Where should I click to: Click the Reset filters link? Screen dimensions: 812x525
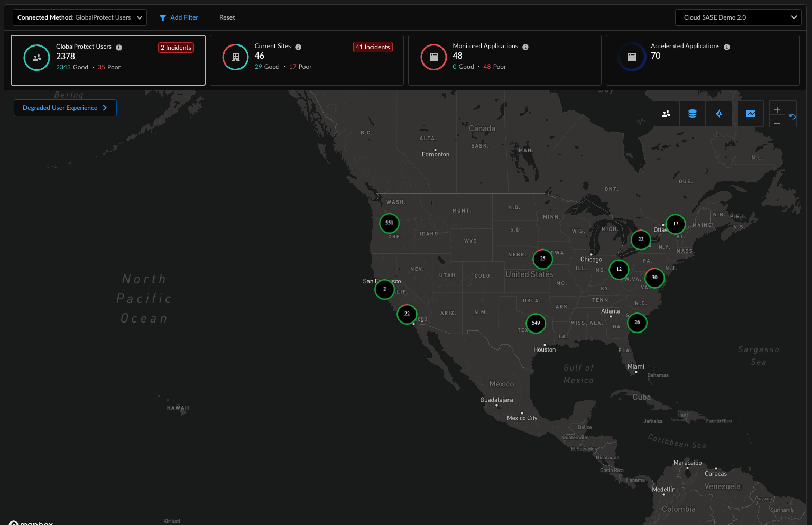[x=227, y=17]
